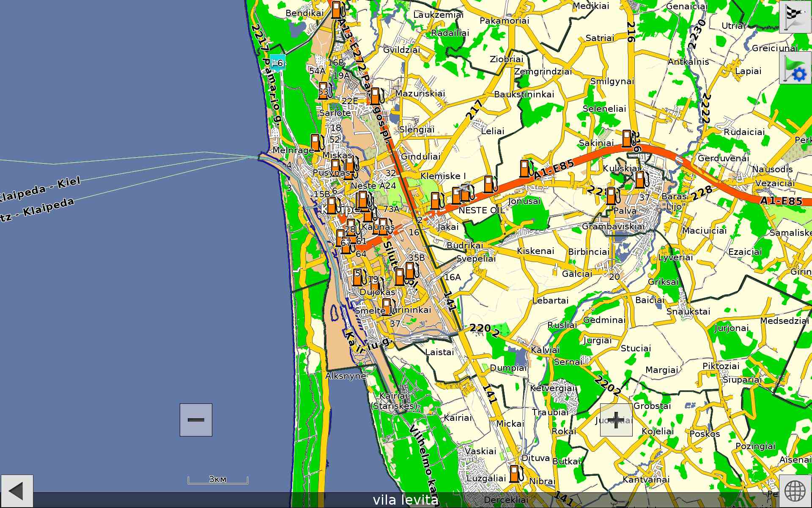Open the green flag route settings icon

tap(795, 68)
